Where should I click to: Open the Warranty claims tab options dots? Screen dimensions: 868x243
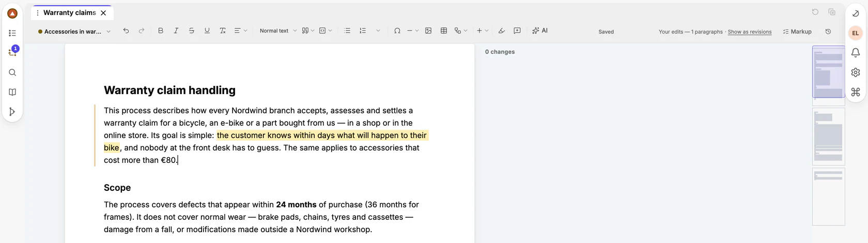(x=37, y=13)
